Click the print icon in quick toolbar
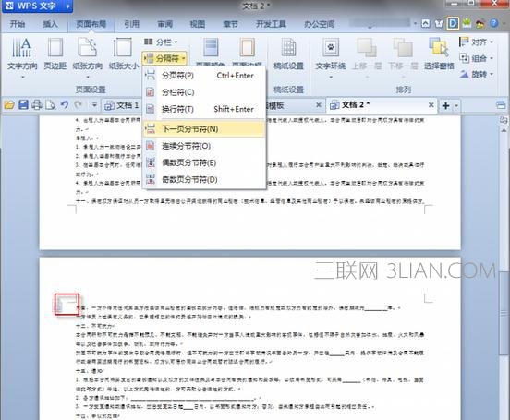The image size is (510, 420). tap(37, 105)
